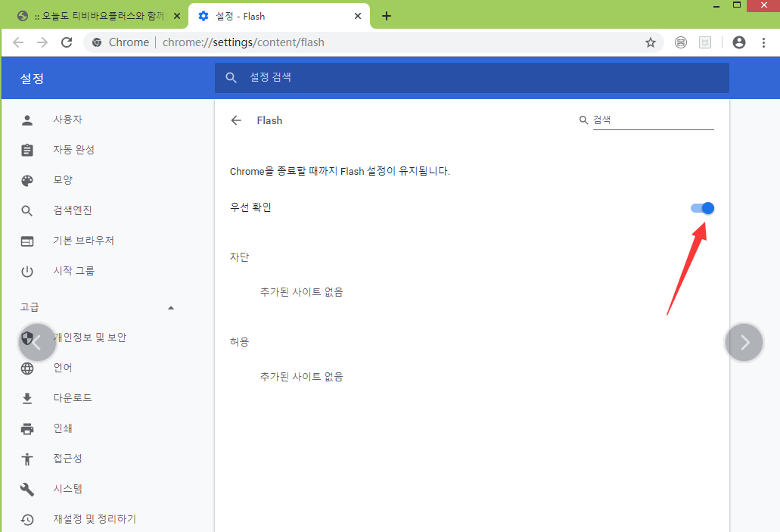Click the first extension icon in the toolbar
This screenshot has height=532, width=780.
680,42
